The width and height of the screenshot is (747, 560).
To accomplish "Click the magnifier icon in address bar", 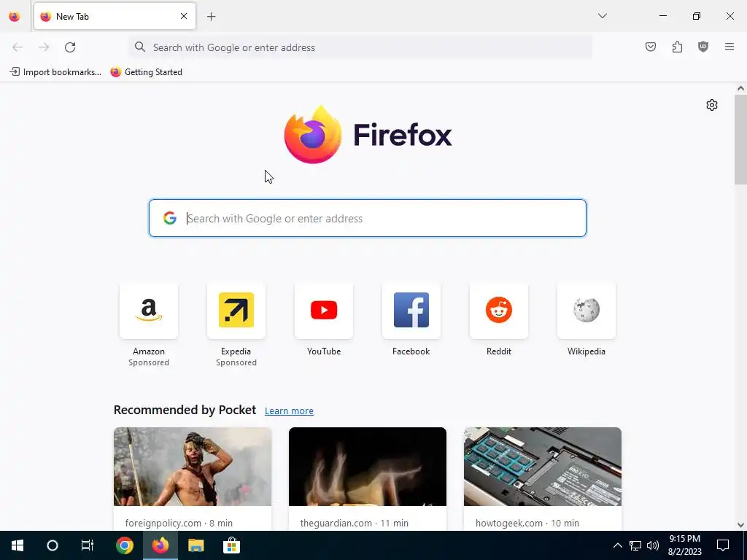I will point(139,47).
